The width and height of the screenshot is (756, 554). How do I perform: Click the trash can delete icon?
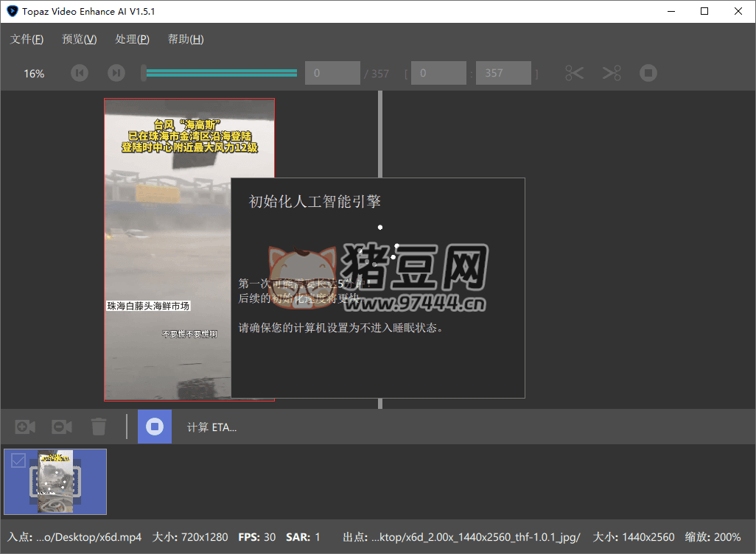tap(99, 427)
